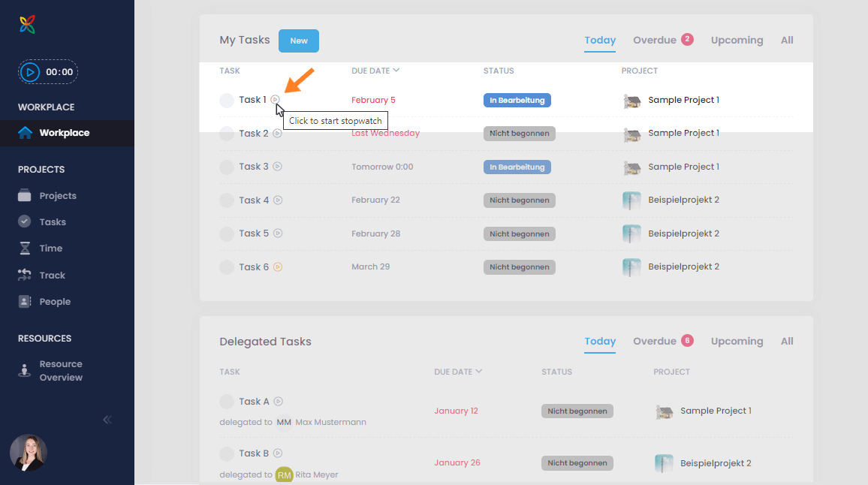Open the Time section
The width and height of the screenshot is (868, 485).
pos(50,248)
